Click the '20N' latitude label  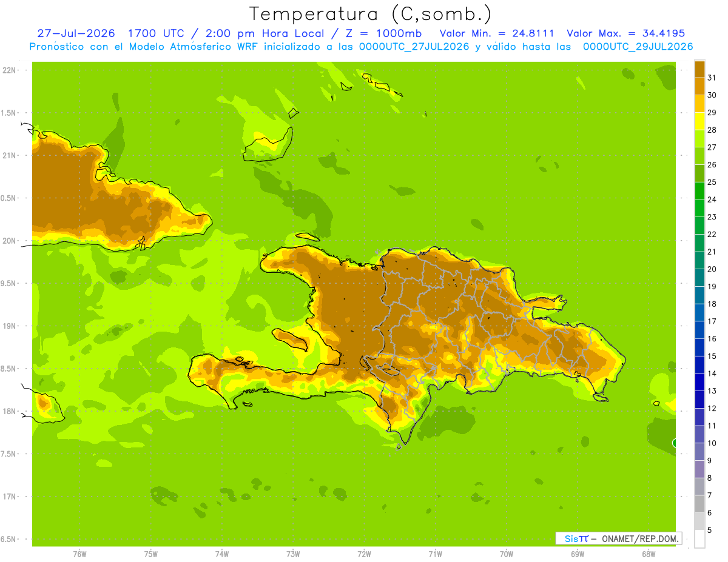pyautogui.click(x=8, y=241)
